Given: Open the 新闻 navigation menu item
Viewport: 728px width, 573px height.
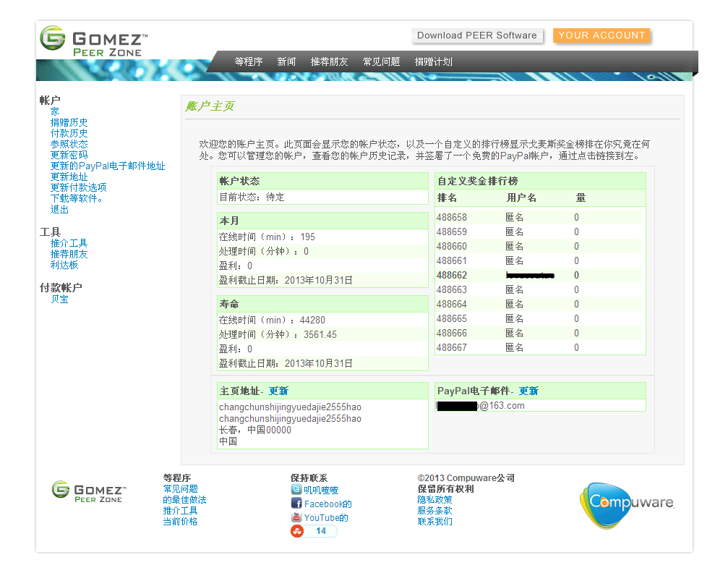Looking at the screenshot, I should [x=286, y=62].
